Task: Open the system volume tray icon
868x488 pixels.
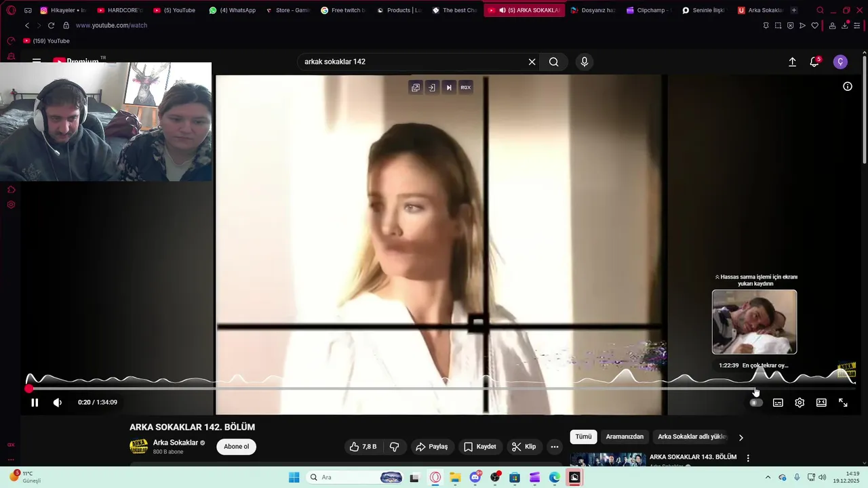Action: pyautogui.click(x=823, y=477)
